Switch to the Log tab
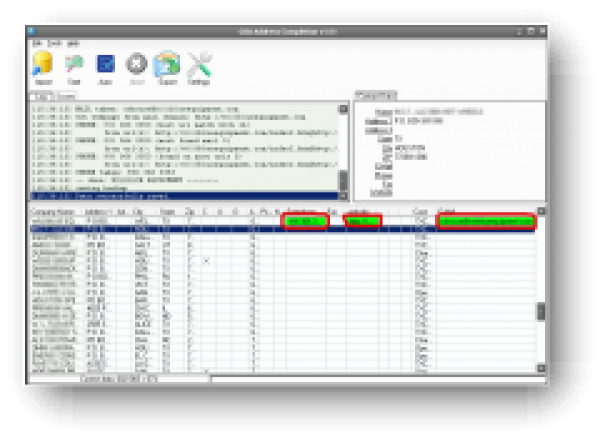The width and height of the screenshot is (600, 437). [42, 96]
